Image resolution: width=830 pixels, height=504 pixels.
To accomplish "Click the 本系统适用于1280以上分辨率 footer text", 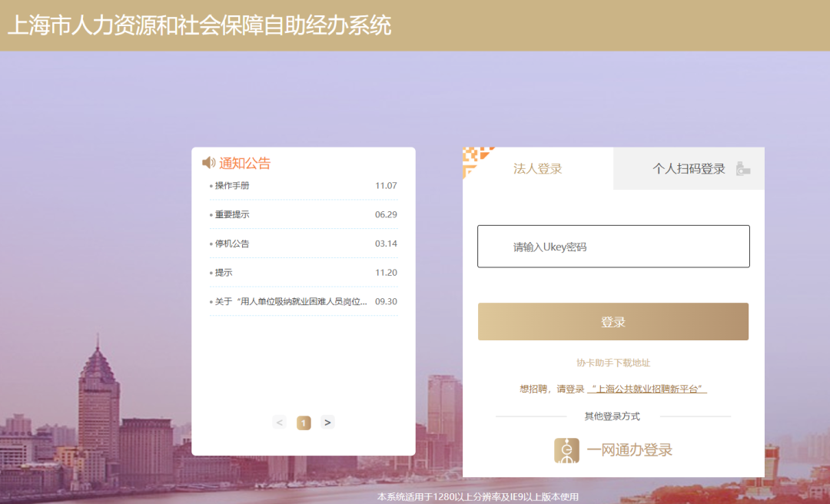I will point(477,497).
